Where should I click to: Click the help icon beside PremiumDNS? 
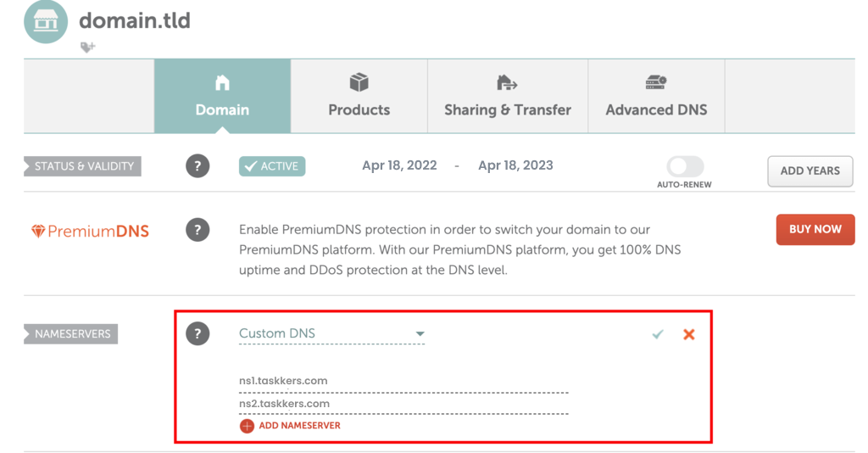click(x=198, y=229)
